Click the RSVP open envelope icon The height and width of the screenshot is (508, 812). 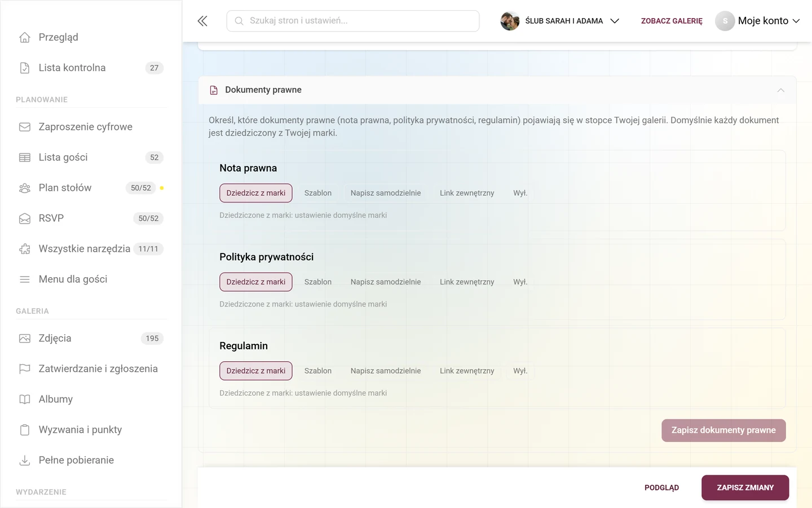(x=25, y=218)
